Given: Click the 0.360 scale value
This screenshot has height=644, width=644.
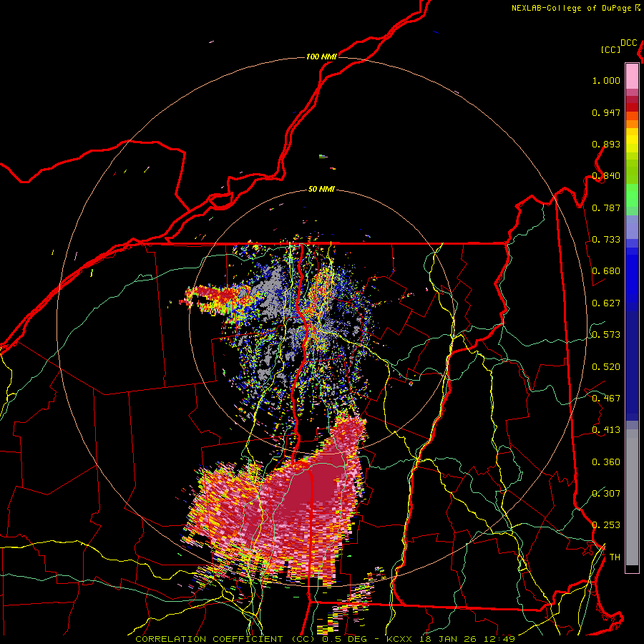Looking at the screenshot, I should pyautogui.click(x=606, y=462).
